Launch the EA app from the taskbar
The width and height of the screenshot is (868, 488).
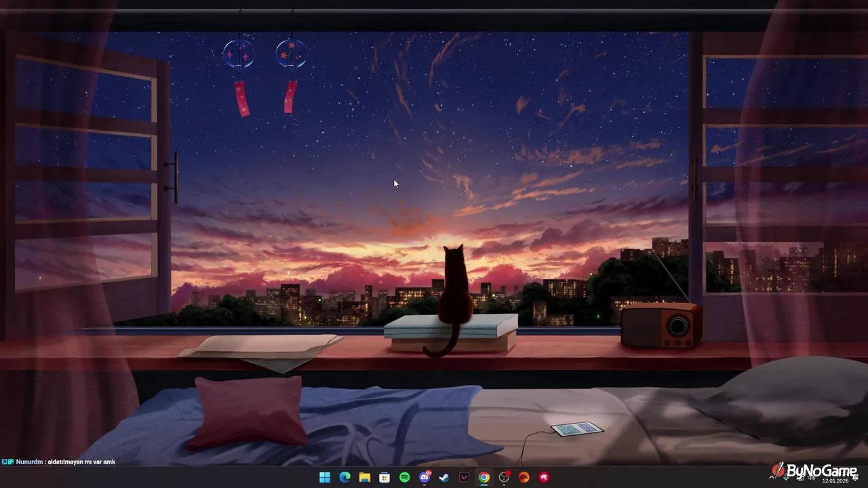pyautogui.click(x=524, y=477)
